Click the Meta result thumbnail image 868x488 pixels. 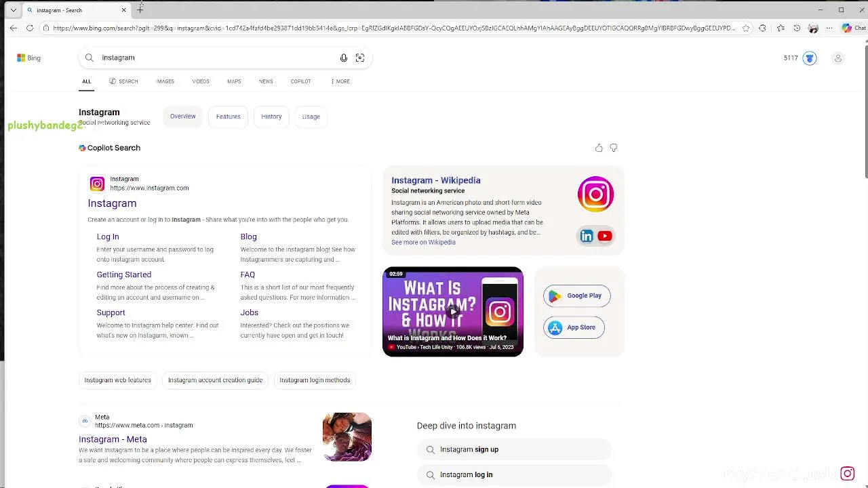pyautogui.click(x=347, y=437)
